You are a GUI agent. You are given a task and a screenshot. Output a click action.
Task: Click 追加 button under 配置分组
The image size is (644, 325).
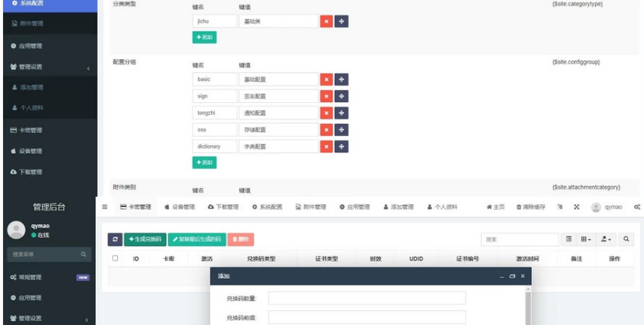pyautogui.click(x=204, y=163)
